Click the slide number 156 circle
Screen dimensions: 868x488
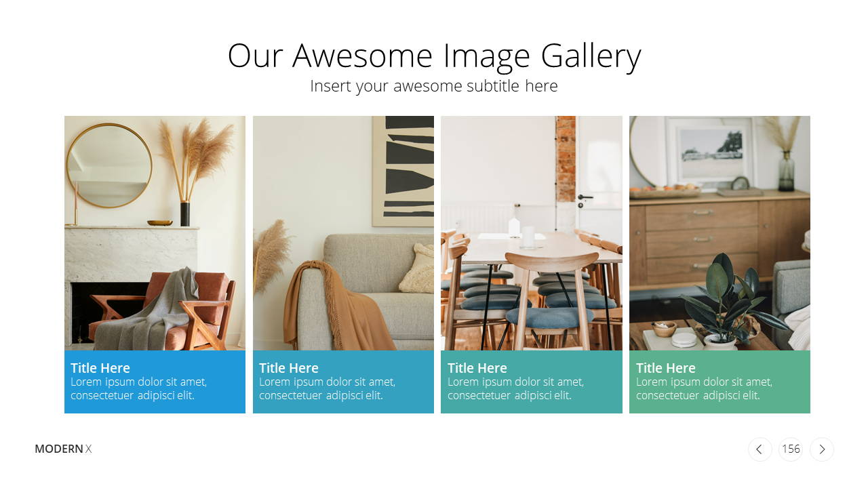click(791, 449)
